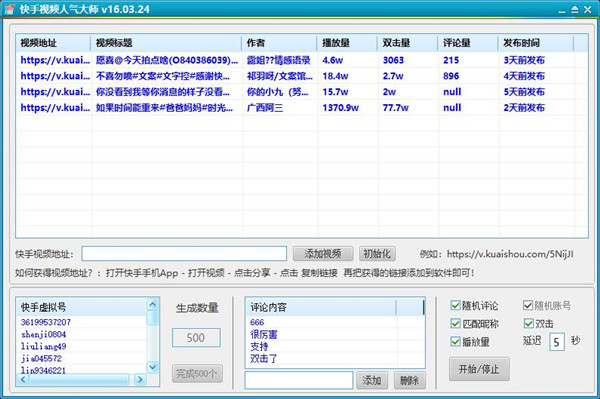Click the eject-style tray button in title bar
The image size is (600, 399).
[574, 10]
